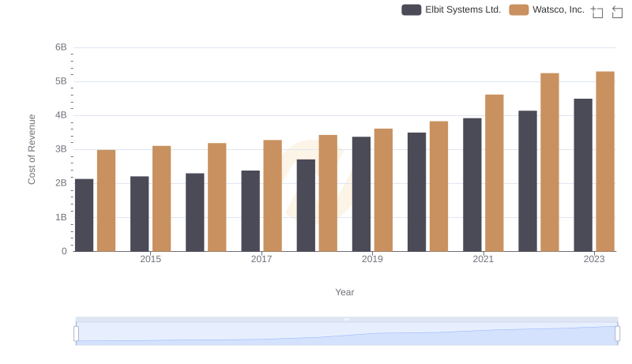Click the data zoom preview area

pyautogui.click(x=347, y=334)
